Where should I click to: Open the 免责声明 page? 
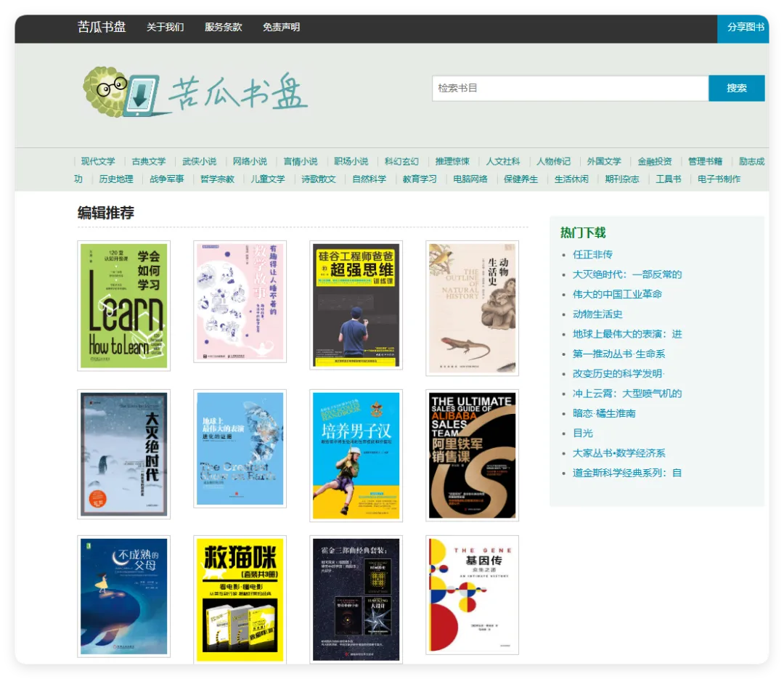tap(282, 27)
